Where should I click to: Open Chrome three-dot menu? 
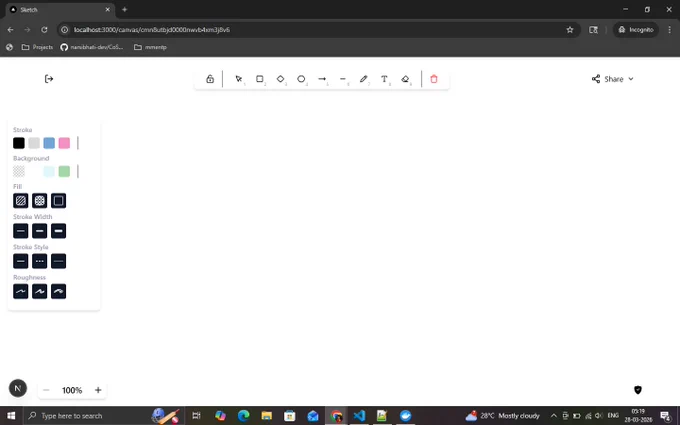pyautogui.click(x=669, y=29)
